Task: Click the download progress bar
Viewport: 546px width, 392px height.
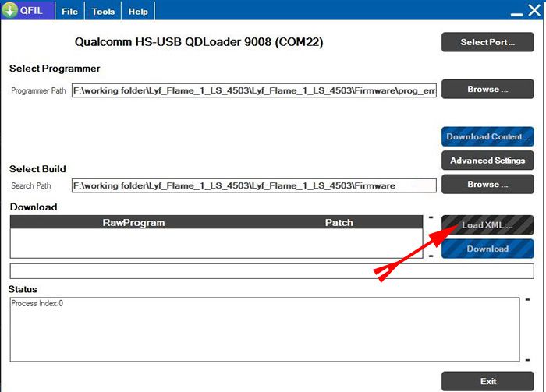Action: point(271,271)
